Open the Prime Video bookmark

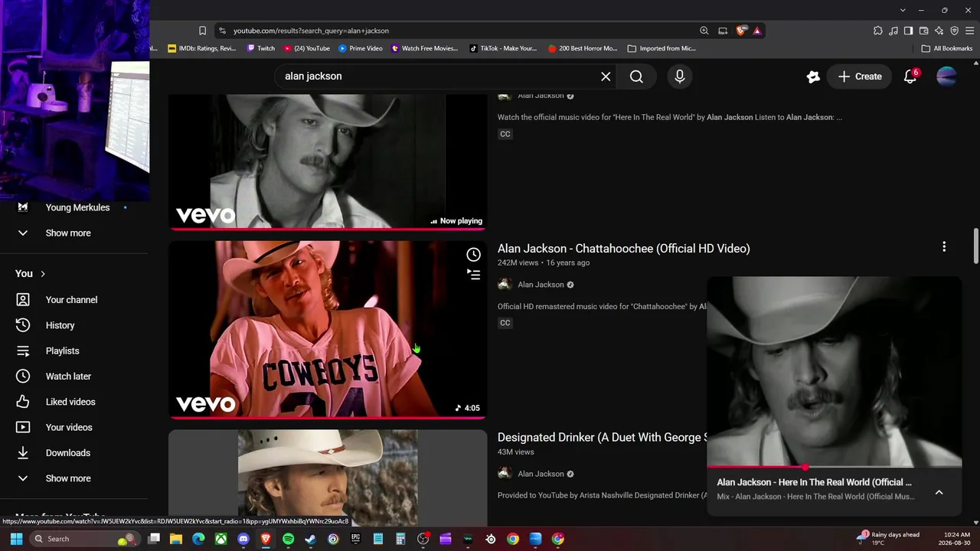coord(361,48)
